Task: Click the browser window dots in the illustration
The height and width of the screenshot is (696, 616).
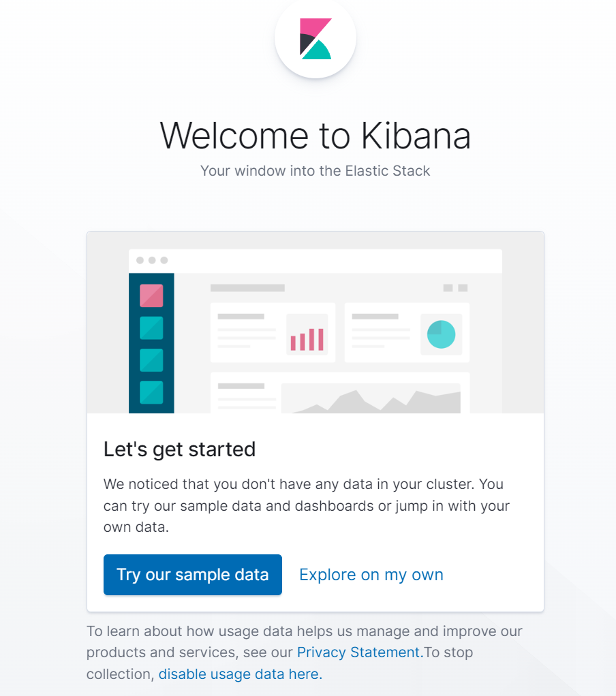Action: point(153,259)
